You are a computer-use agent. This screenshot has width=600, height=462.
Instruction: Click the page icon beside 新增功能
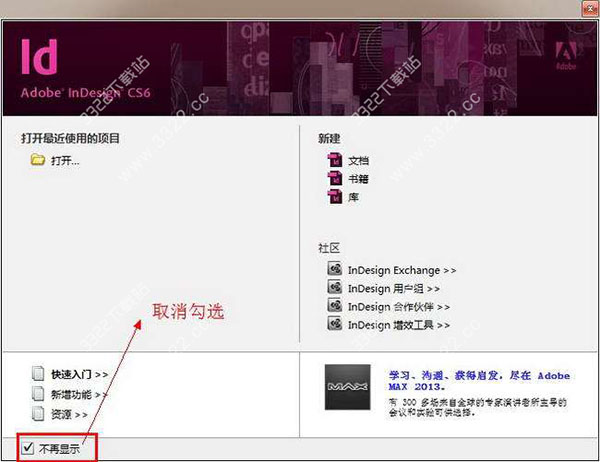pyautogui.click(x=38, y=393)
